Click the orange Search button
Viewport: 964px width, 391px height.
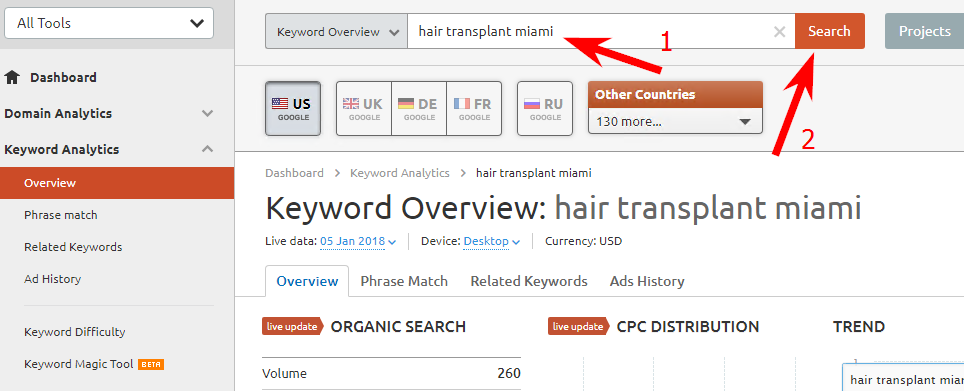[x=829, y=31]
